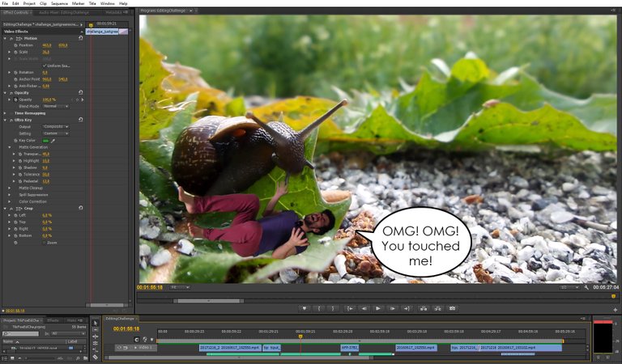Click the Export Frame camera icon
This screenshot has width=622, height=364.
[452, 308]
